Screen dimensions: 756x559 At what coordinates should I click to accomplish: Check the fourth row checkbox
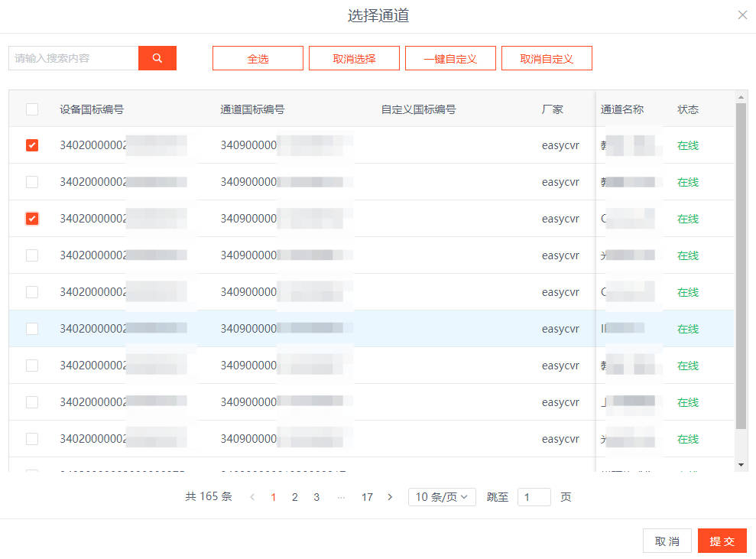[32, 255]
